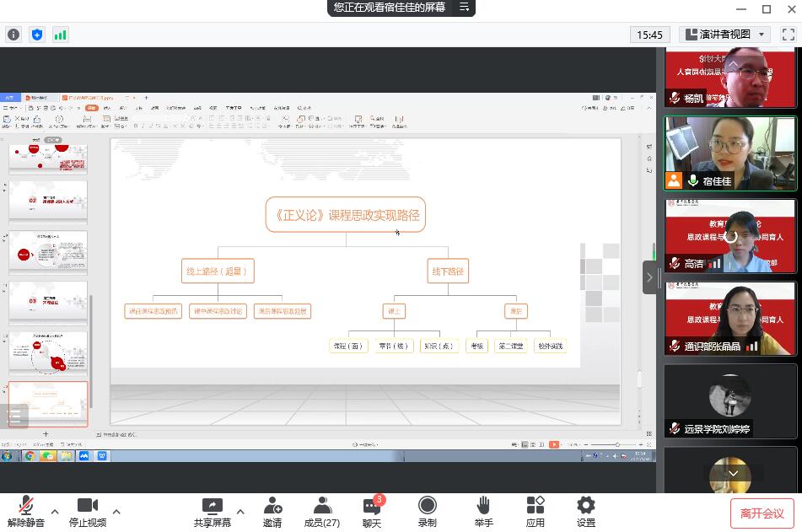The width and height of the screenshot is (802, 532).
Task: Select 远景学院刘婷婷 participant tile
Action: 729,401
